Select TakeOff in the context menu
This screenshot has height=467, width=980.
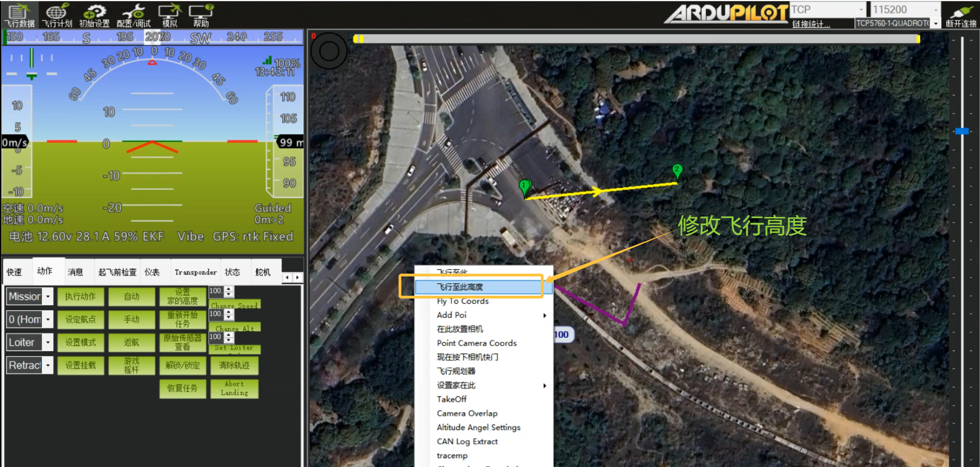click(x=452, y=399)
